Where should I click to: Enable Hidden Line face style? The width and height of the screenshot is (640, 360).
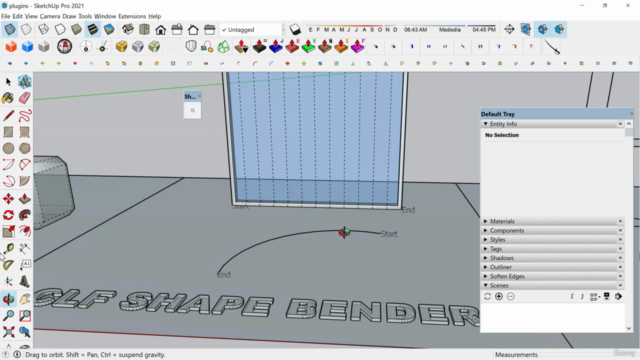pos(60,29)
